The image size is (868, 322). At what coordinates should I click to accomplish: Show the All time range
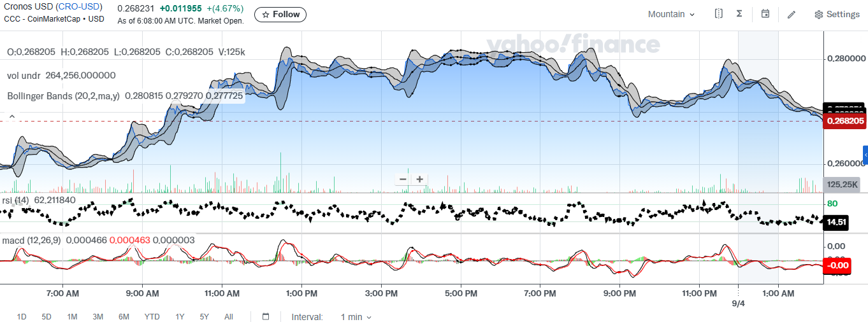pos(229,317)
